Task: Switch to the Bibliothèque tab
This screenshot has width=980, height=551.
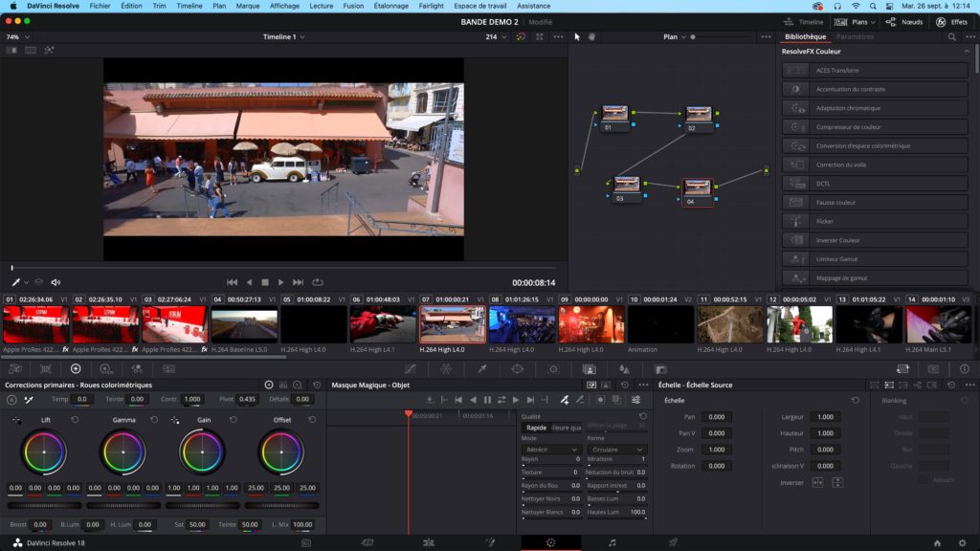Action: click(x=805, y=37)
